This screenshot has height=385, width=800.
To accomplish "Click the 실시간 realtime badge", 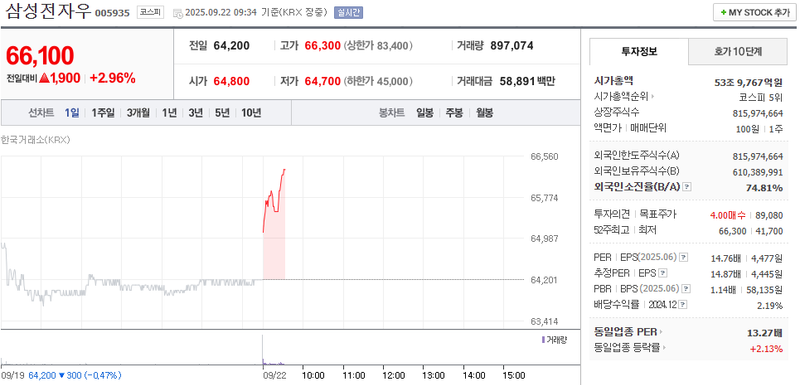I will 348,13.
